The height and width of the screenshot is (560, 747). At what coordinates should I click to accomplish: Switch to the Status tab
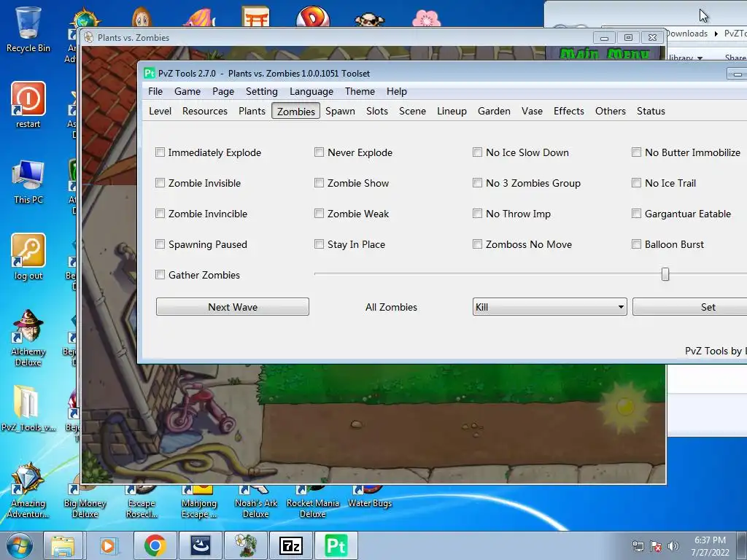pos(651,111)
